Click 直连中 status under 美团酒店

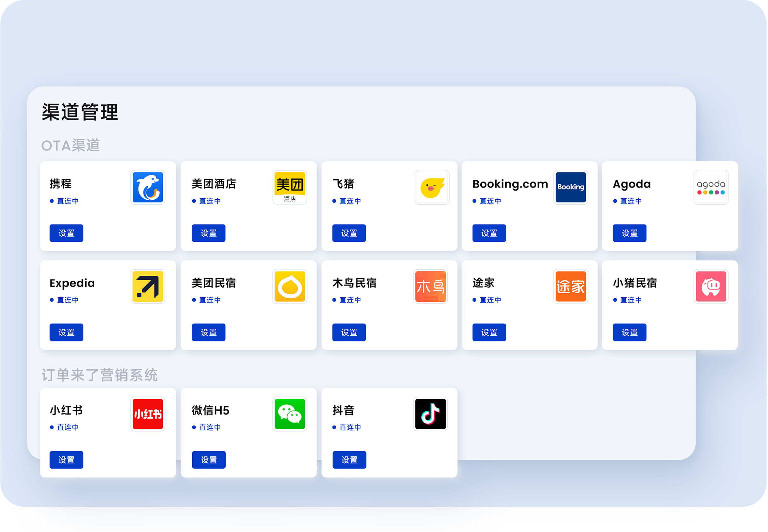(206, 201)
